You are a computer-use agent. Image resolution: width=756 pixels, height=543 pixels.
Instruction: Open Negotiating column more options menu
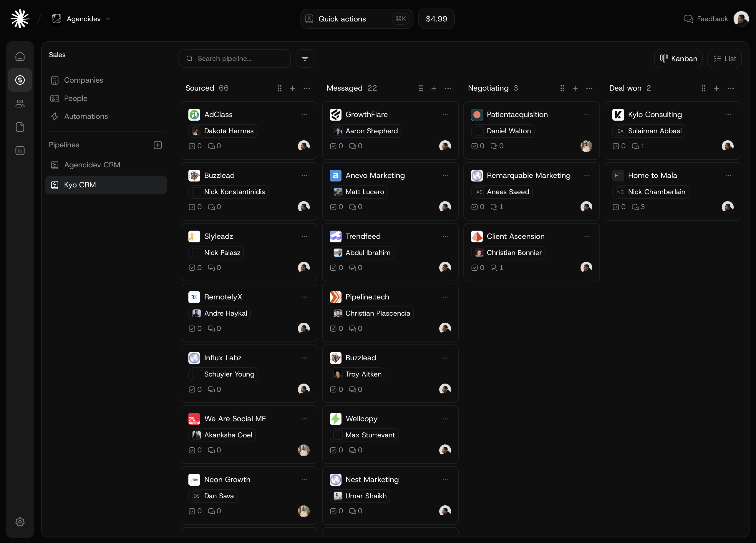click(x=589, y=88)
